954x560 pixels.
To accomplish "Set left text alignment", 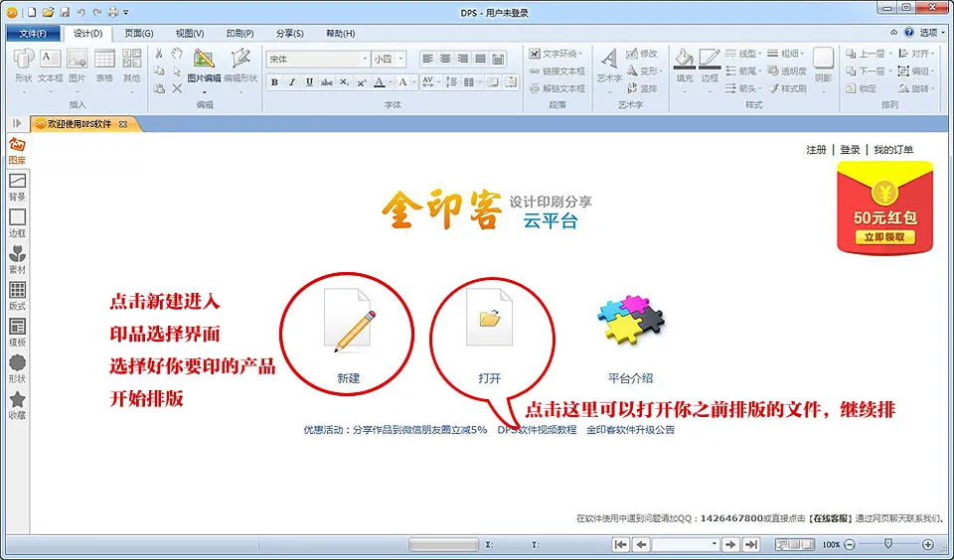I will point(428,59).
